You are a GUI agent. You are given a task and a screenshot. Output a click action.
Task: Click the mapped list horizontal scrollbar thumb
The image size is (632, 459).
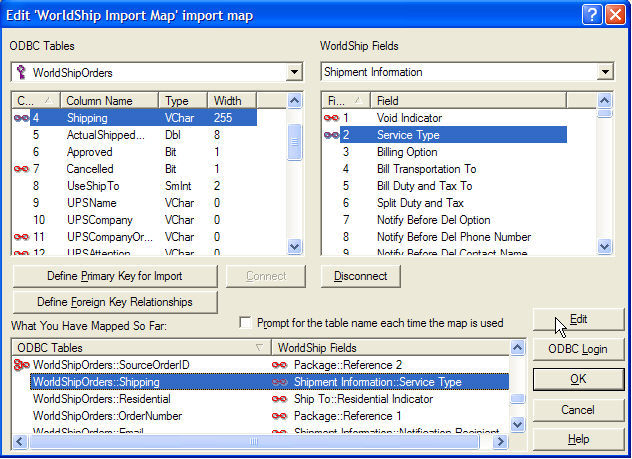(254, 441)
